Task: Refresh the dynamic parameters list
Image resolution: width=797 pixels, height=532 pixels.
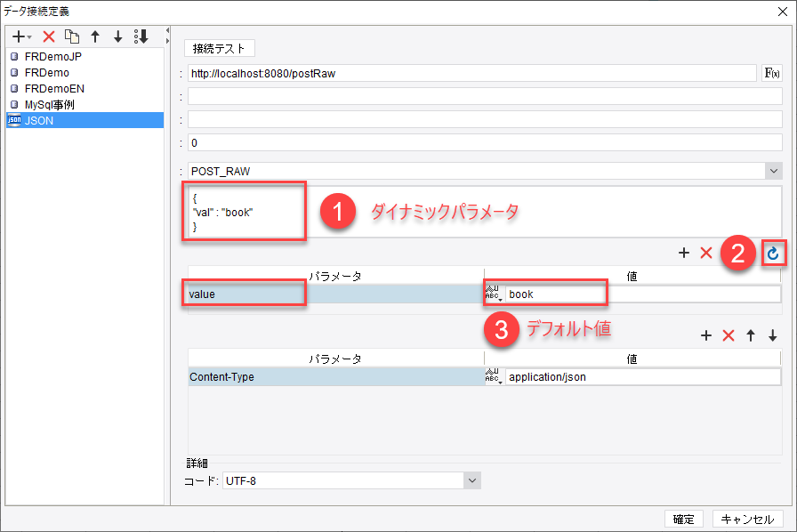Action: pyautogui.click(x=773, y=253)
